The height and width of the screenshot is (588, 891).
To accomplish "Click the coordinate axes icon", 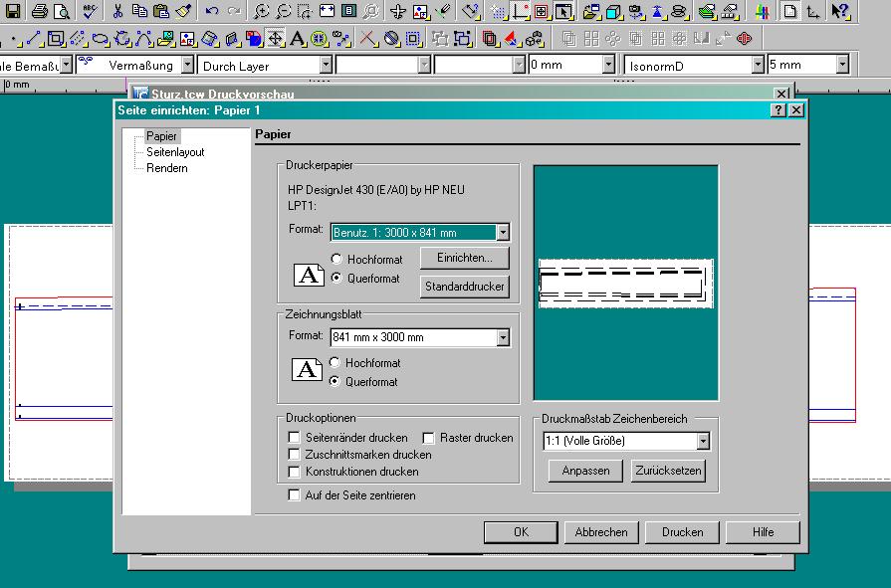I will 813,10.
